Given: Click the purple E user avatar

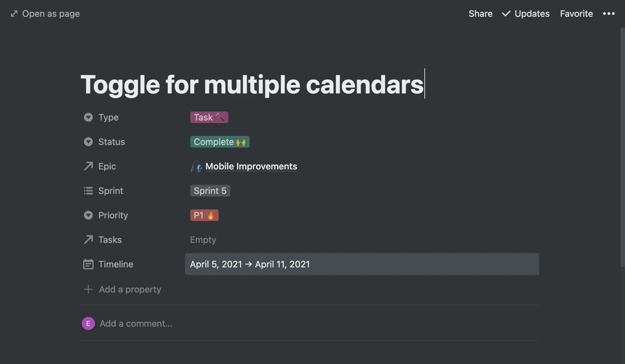Looking at the screenshot, I should coord(88,323).
